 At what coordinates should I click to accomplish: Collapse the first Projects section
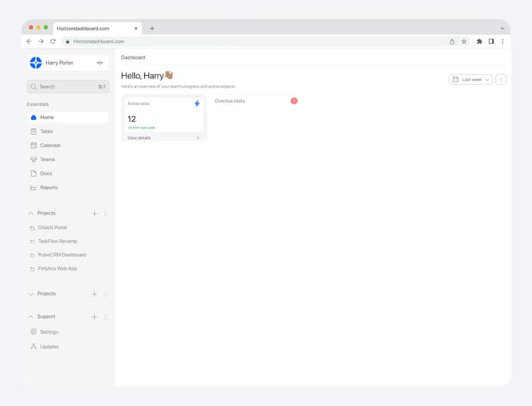pyautogui.click(x=31, y=213)
